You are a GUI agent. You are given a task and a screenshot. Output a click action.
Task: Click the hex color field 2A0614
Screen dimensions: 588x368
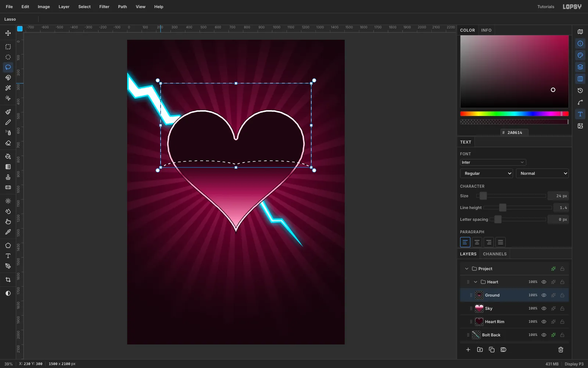514,132
